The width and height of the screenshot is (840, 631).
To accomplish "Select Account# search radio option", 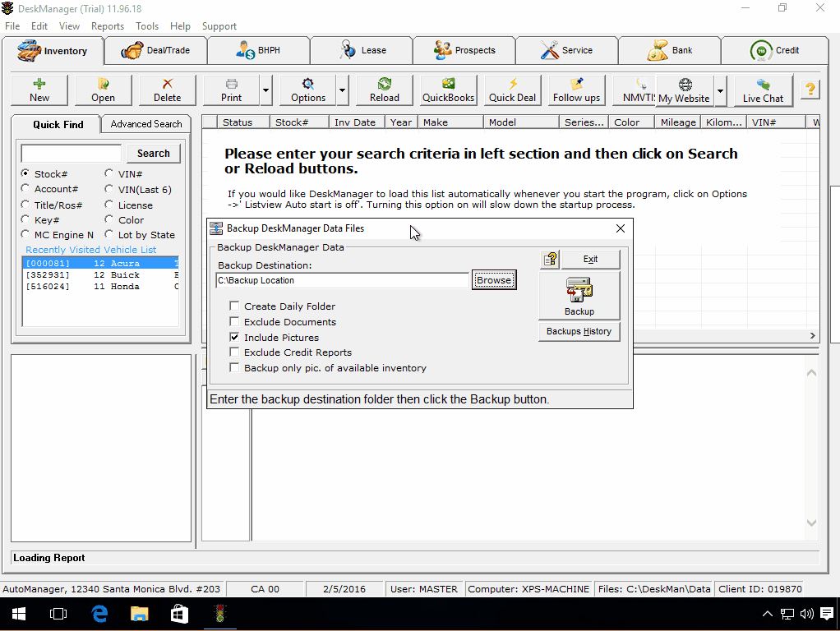I will [25, 188].
